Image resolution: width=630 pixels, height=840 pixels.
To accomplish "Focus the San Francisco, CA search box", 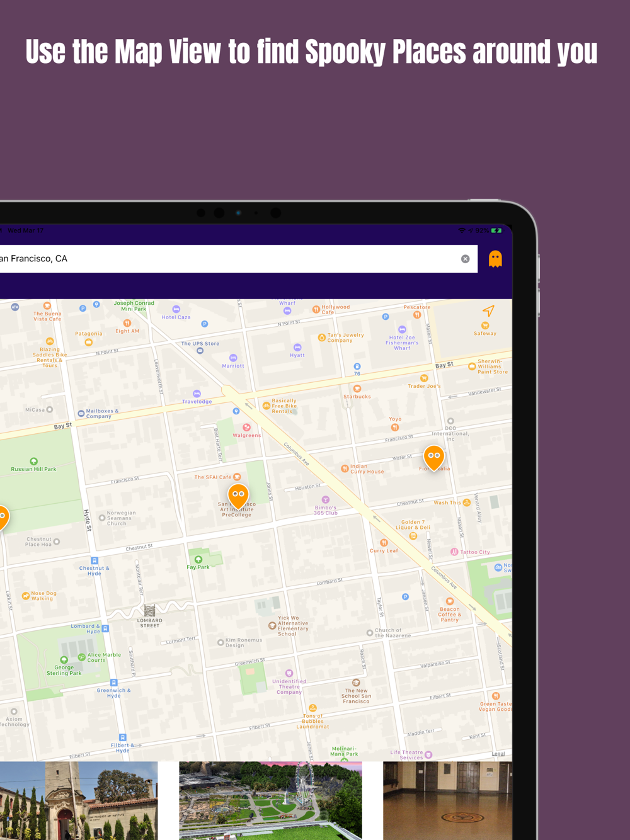I will (238, 259).
